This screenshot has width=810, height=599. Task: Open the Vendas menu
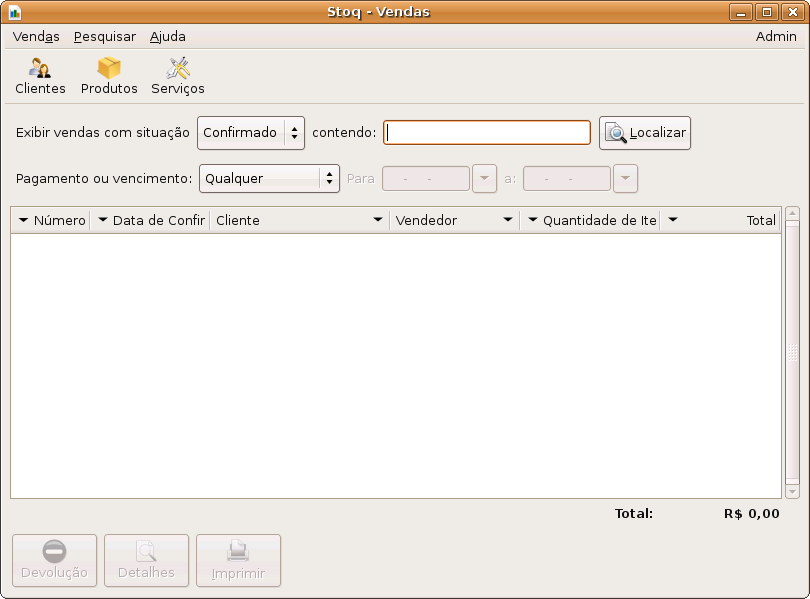pyautogui.click(x=36, y=37)
